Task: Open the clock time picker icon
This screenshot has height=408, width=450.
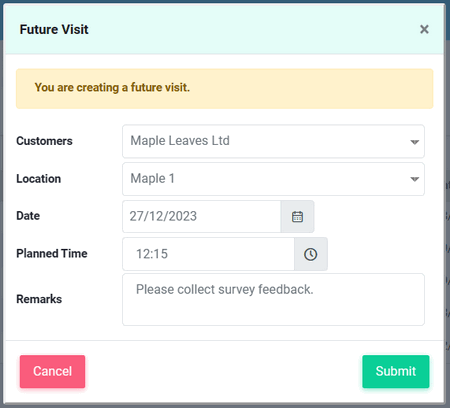Action: [x=311, y=254]
